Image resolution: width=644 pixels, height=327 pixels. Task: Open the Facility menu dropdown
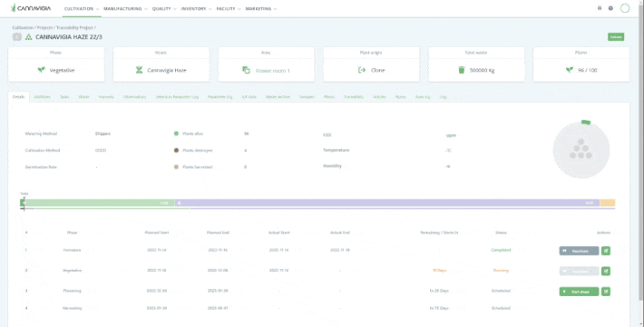(229, 9)
